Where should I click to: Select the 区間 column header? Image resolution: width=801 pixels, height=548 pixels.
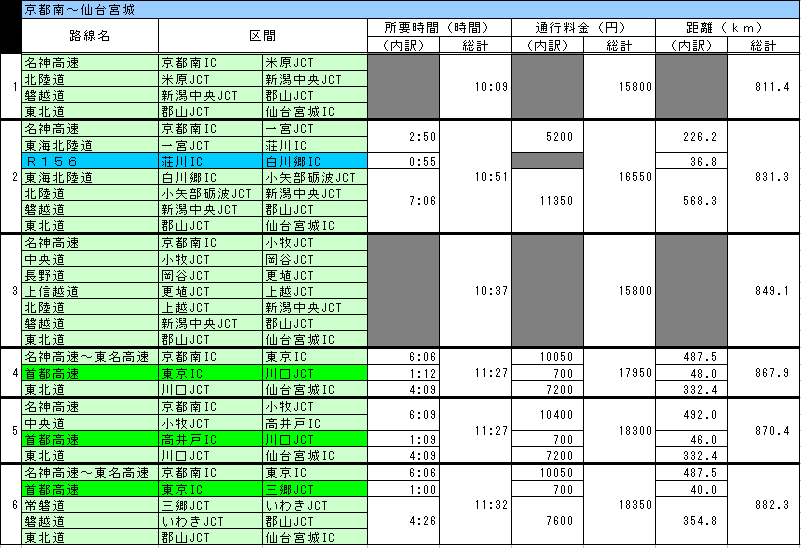(263, 36)
